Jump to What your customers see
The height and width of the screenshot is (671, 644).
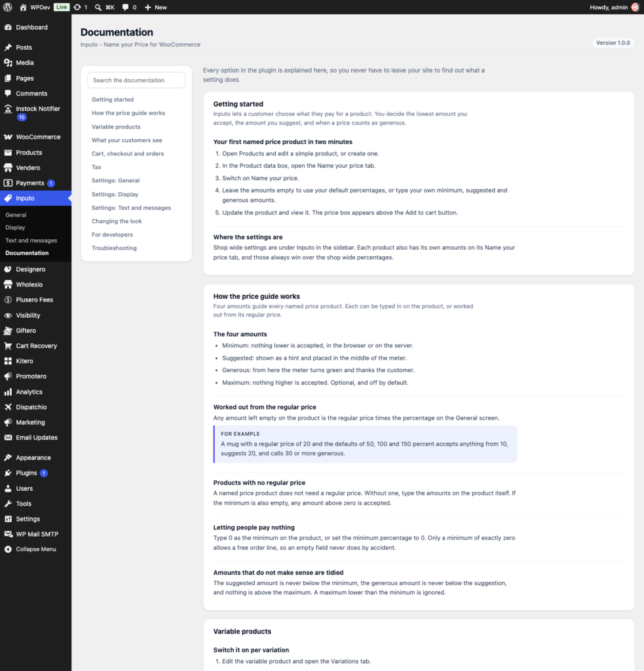click(126, 140)
